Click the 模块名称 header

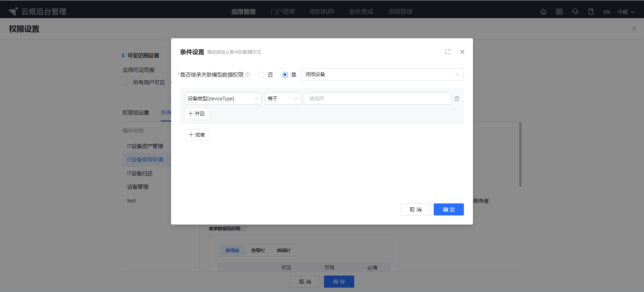[133, 131]
